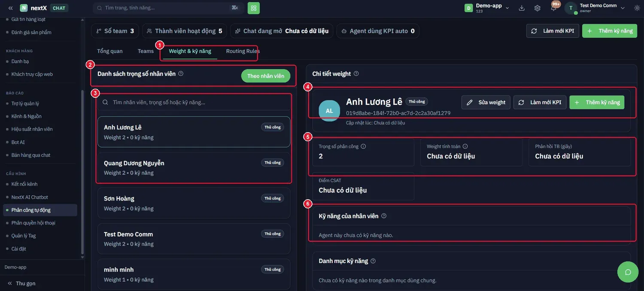Click the Sửa weight button

click(486, 102)
